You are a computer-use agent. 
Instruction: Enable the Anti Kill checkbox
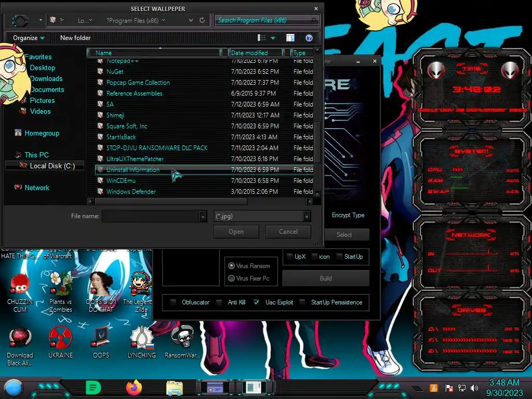pyautogui.click(x=219, y=302)
